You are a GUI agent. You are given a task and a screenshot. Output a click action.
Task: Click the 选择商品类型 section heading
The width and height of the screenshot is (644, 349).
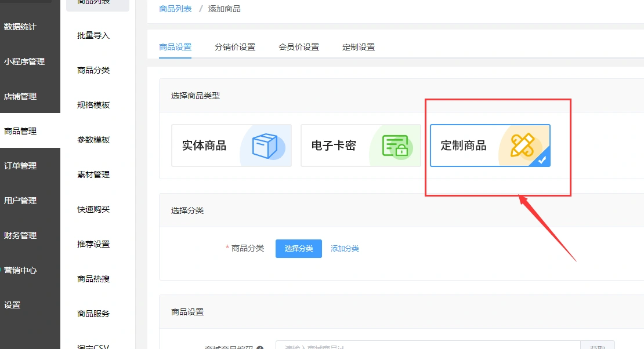pos(196,96)
